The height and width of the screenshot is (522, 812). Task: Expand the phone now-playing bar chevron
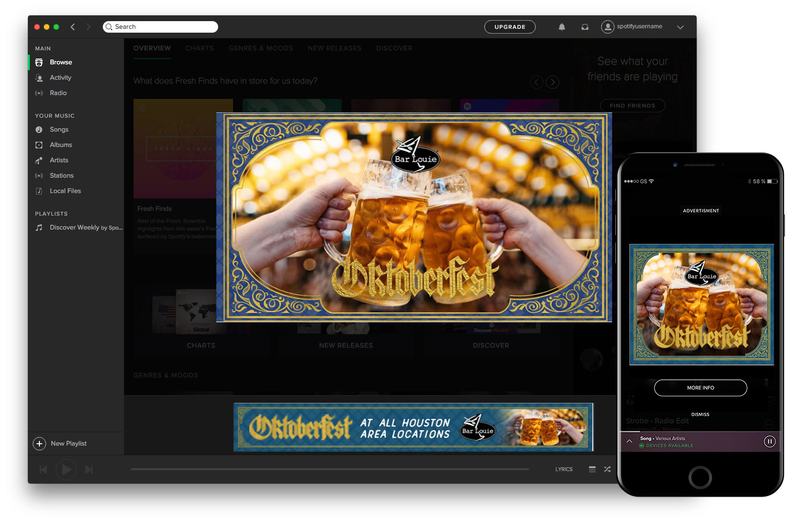629,441
